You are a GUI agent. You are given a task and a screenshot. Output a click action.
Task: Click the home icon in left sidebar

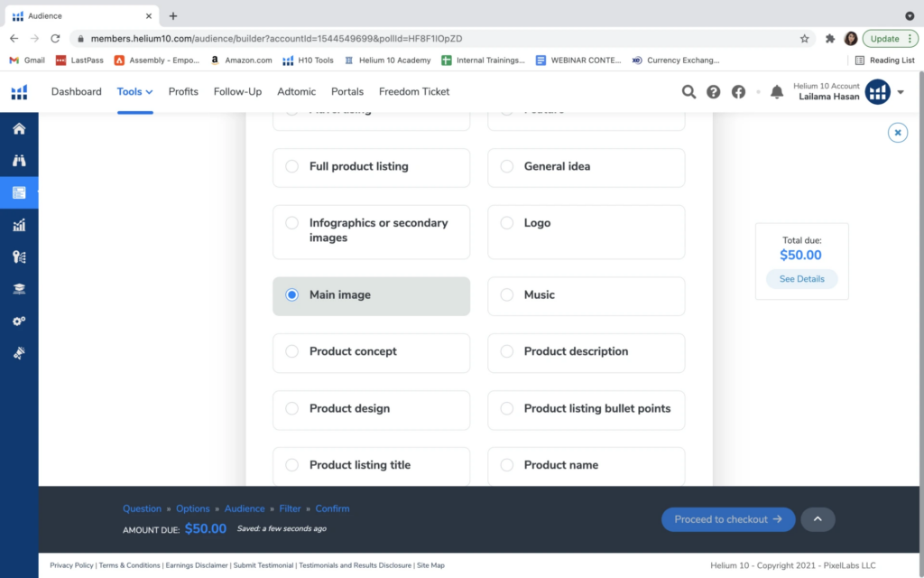point(19,129)
